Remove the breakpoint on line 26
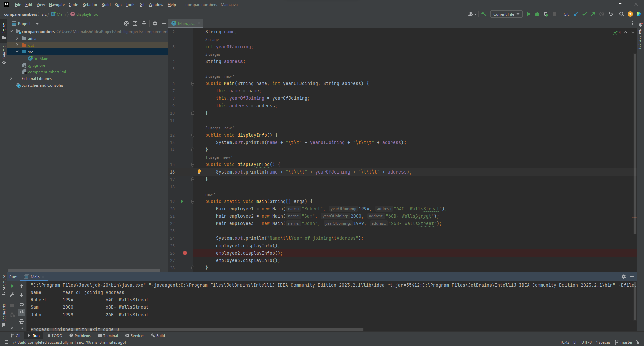The image size is (644, 346). pyautogui.click(x=185, y=253)
